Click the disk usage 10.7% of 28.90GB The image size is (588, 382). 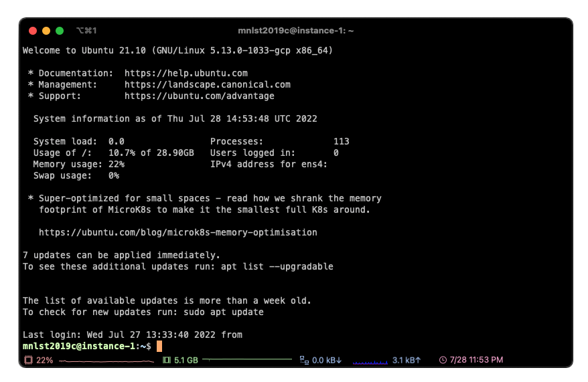click(151, 153)
